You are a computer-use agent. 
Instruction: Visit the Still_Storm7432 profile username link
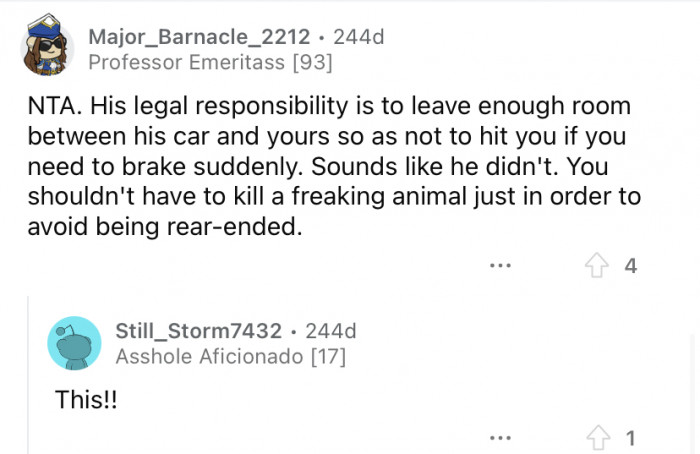click(x=198, y=330)
